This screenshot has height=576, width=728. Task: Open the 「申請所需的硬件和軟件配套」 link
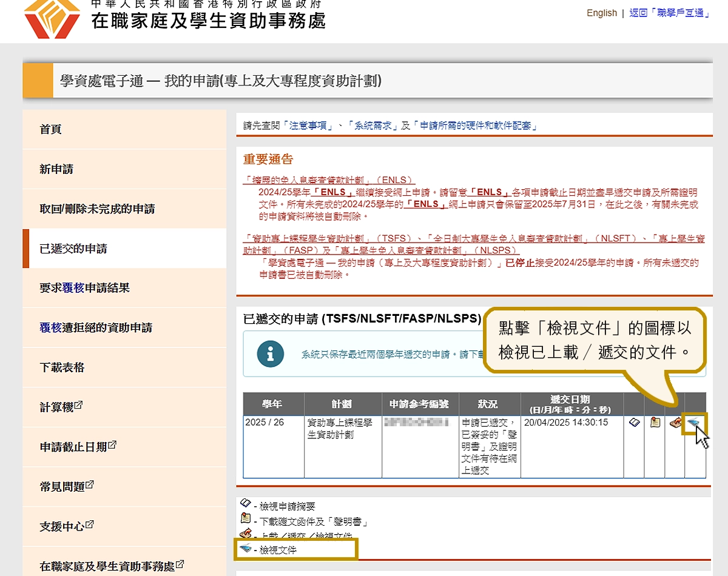coord(475,126)
